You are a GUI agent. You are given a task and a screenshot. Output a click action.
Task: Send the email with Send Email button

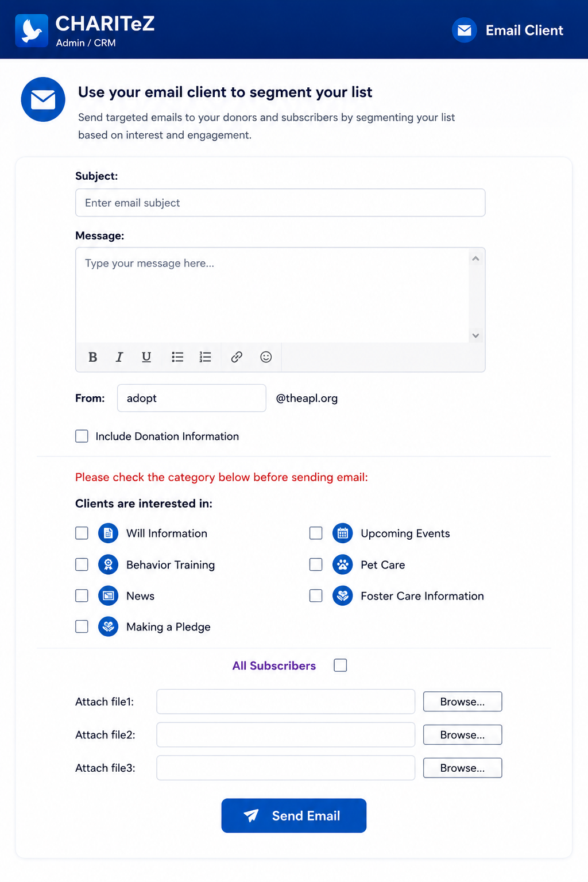point(294,815)
